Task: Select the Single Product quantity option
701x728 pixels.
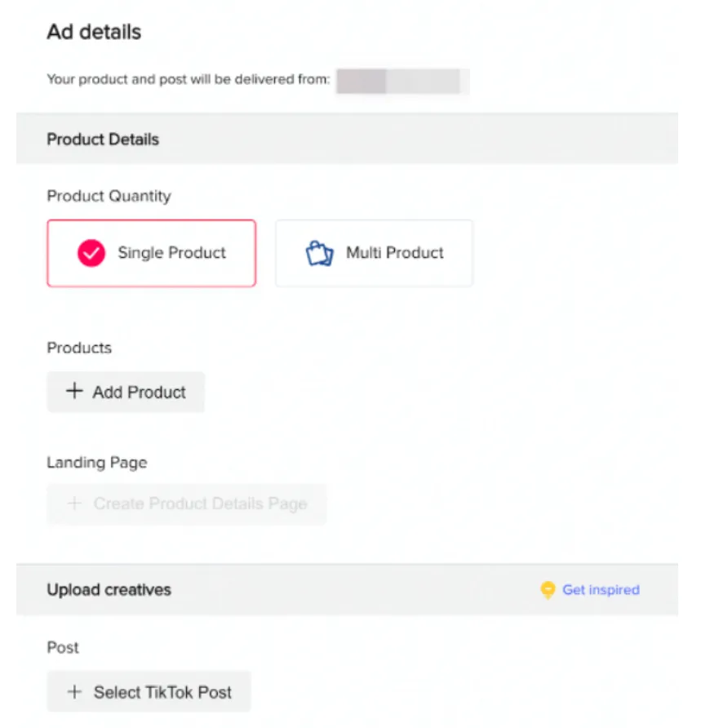Action: tap(151, 253)
